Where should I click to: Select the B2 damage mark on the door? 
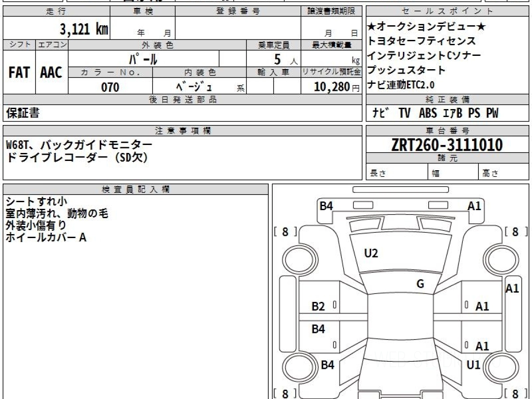pos(318,306)
